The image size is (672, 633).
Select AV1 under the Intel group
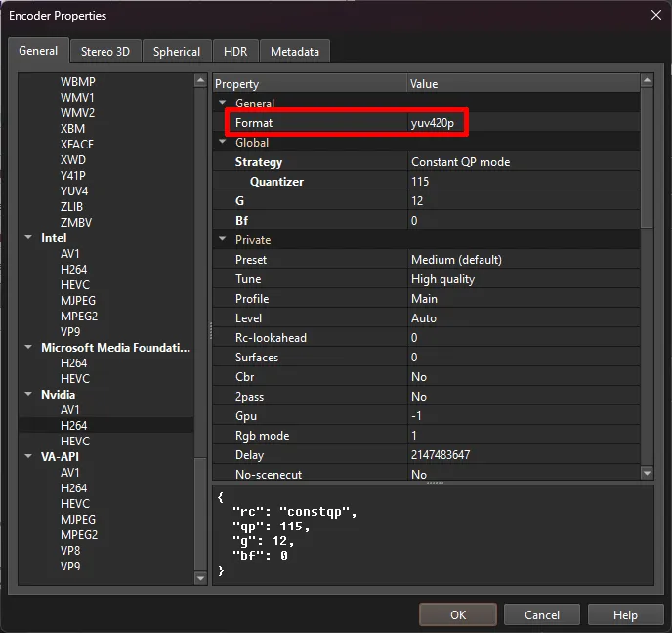(x=70, y=254)
